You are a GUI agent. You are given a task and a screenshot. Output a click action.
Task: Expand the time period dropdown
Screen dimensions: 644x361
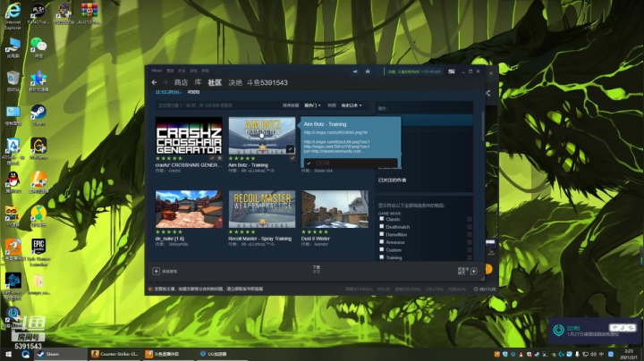click(352, 105)
